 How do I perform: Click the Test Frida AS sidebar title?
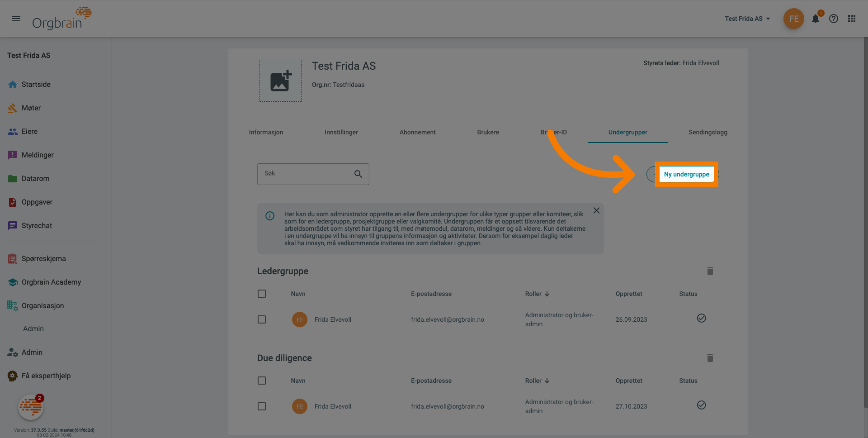coord(29,56)
